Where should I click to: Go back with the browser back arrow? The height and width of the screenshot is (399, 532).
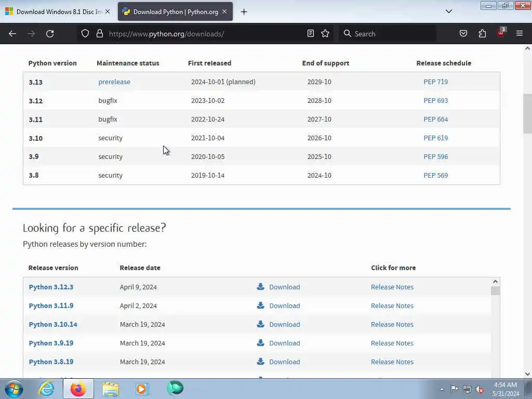pos(12,34)
